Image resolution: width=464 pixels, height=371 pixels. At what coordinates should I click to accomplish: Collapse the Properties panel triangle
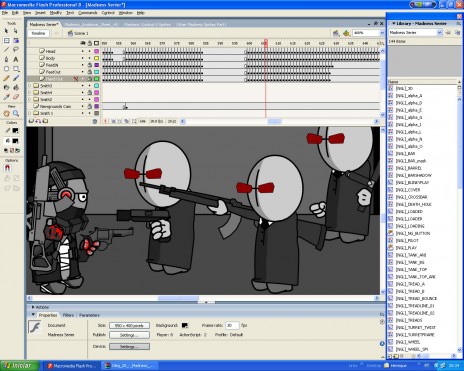click(x=33, y=315)
